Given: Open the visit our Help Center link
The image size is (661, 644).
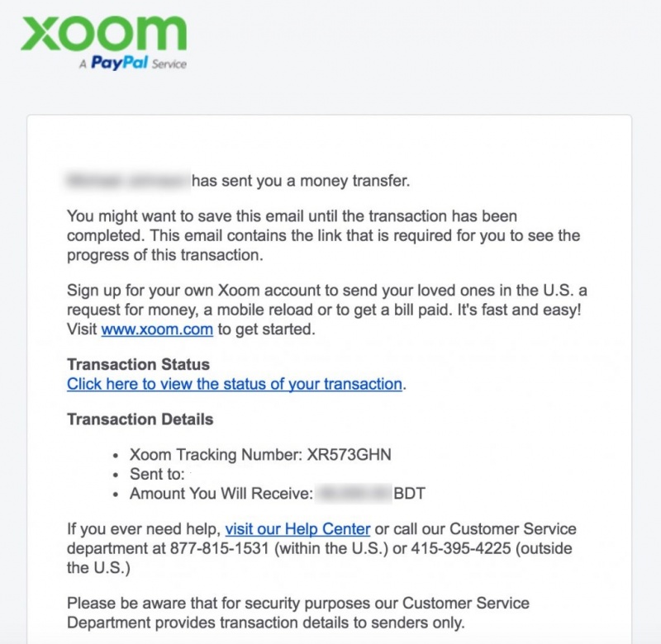Looking at the screenshot, I should pos(297,528).
